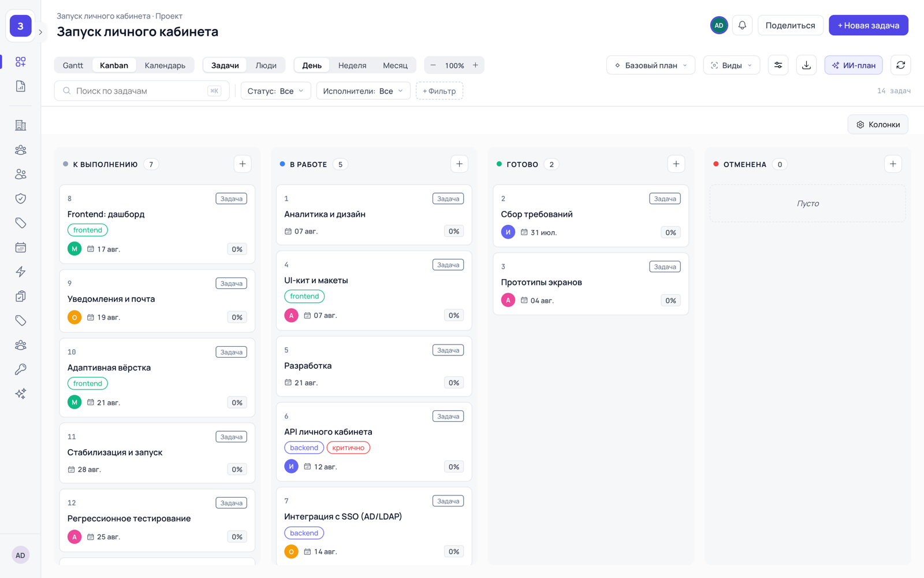Open the UI-кит и макеты card
Screen dimensions: 924x578
click(374, 291)
